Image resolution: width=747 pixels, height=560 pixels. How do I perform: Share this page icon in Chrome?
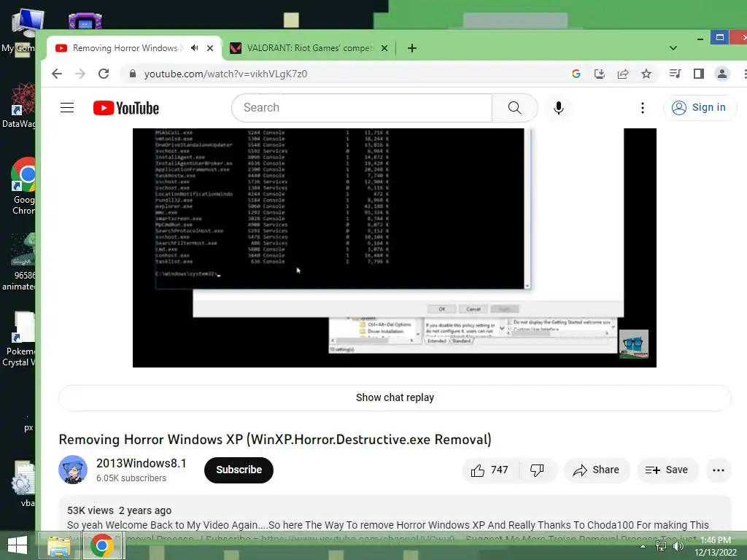click(623, 74)
